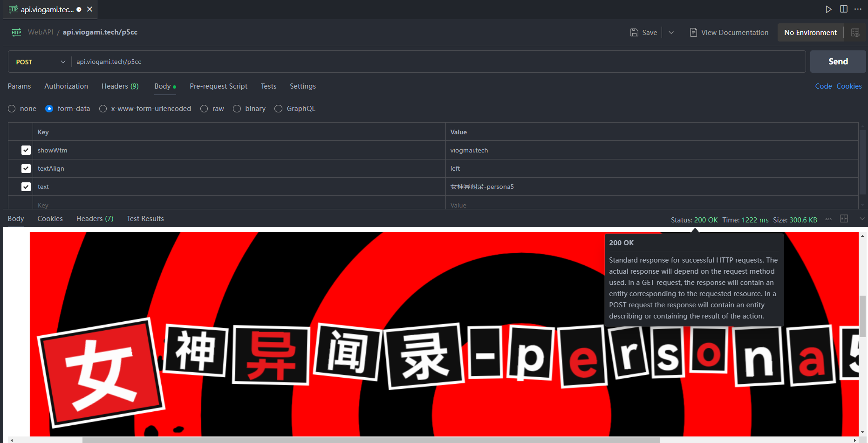
Task: Open the response Cookies tab
Action: pyautogui.click(x=50, y=219)
